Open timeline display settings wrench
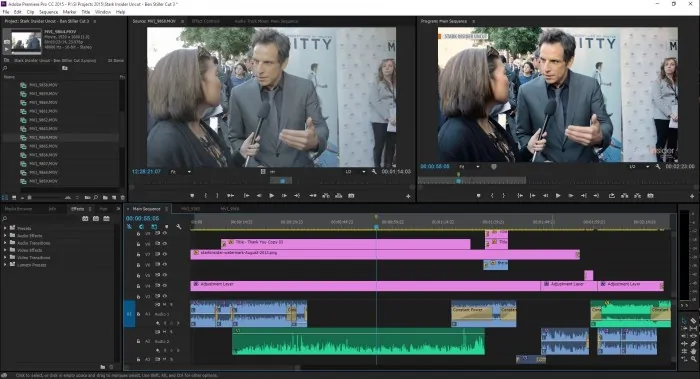 tap(179, 227)
